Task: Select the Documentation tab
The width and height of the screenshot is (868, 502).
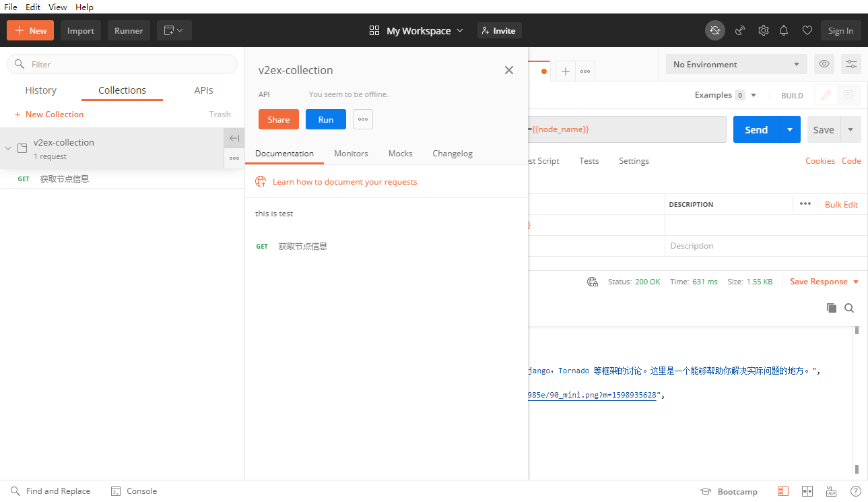Action: tap(284, 153)
